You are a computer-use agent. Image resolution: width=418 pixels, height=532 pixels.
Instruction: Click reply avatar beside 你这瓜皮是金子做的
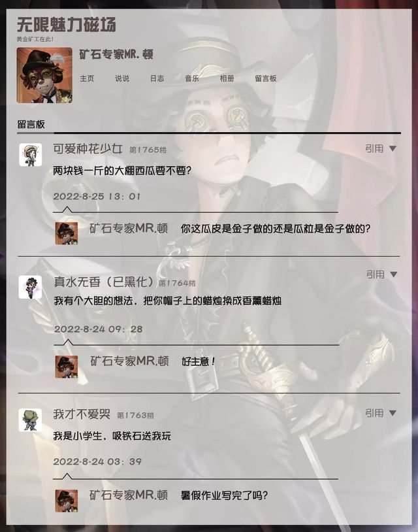[67, 233]
